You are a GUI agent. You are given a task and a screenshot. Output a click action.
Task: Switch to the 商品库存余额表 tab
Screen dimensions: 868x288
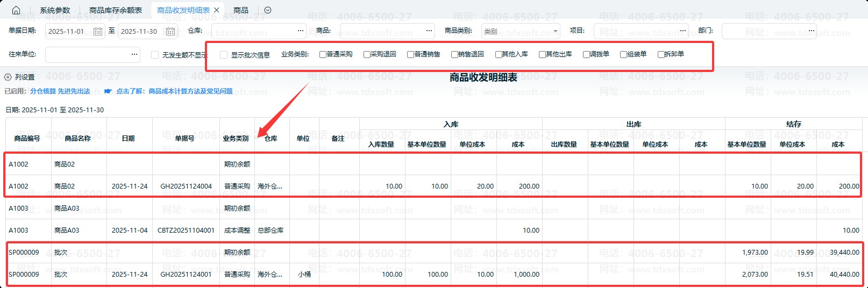(x=116, y=10)
